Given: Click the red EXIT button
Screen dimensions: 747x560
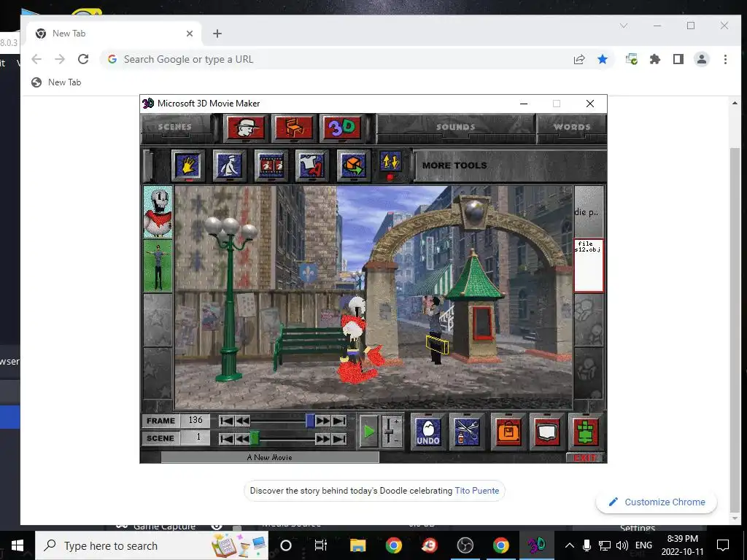Looking at the screenshot, I should coord(584,458).
